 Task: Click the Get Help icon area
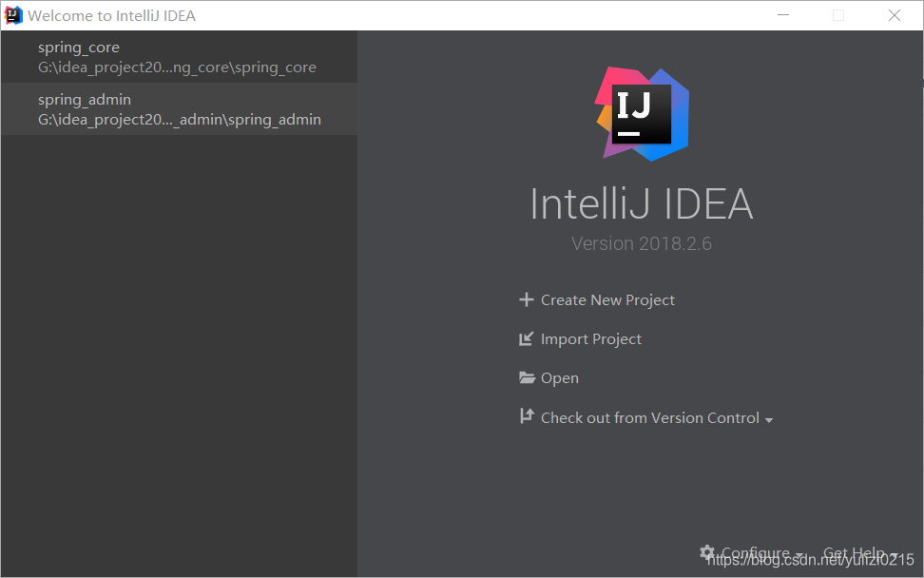[x=853, y=552]
